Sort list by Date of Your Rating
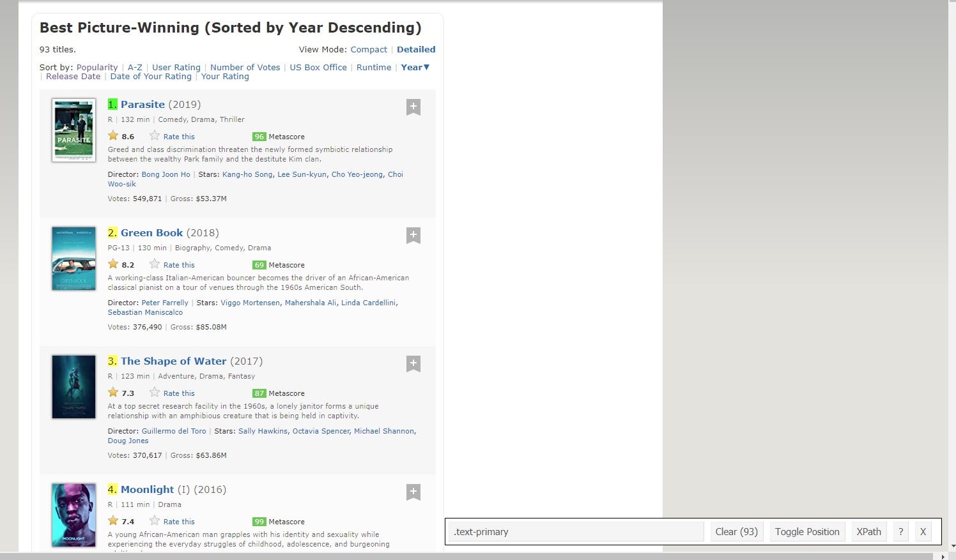The image size is (956, 560). click(151, 76)
